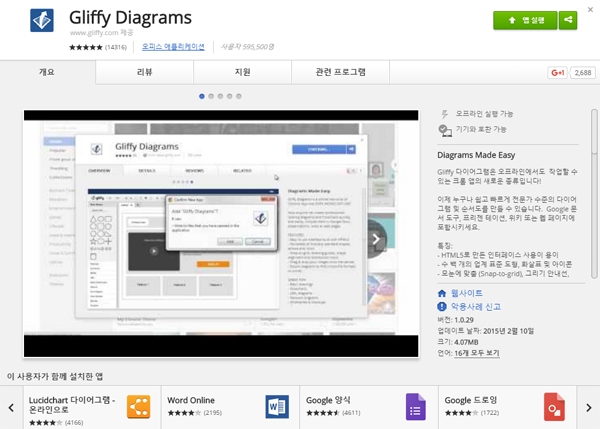This screenshot has height=429, width=600.
Task: Open the 관련 프로그램 tab
Action: coord(341,72)
